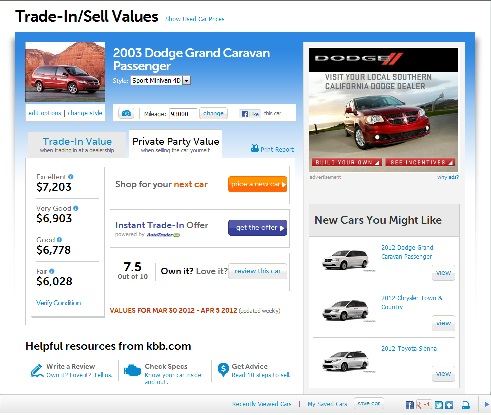
Task: Click the info icon beside Fair value
Action: 51,271
